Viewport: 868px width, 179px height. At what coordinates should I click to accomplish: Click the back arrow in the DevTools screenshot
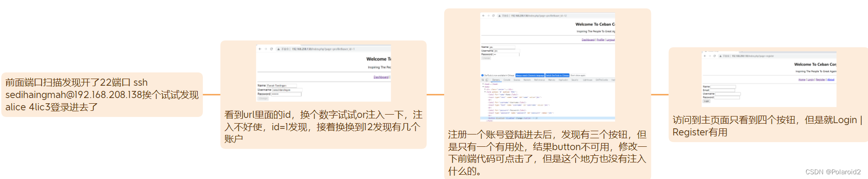(x=483, y=16)
